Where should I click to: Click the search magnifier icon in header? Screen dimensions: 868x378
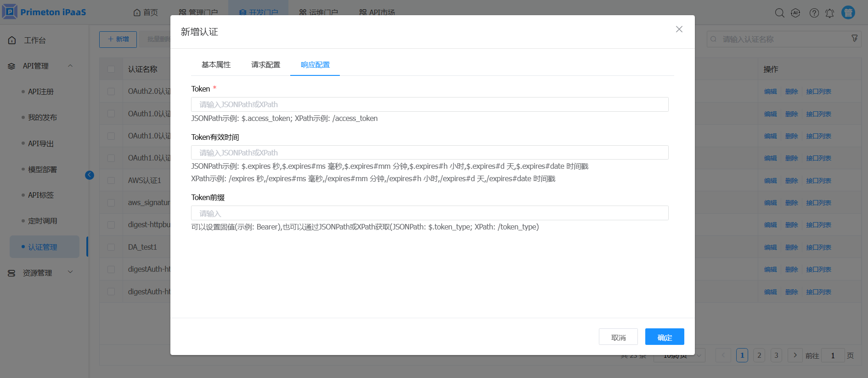click(779, 13)
